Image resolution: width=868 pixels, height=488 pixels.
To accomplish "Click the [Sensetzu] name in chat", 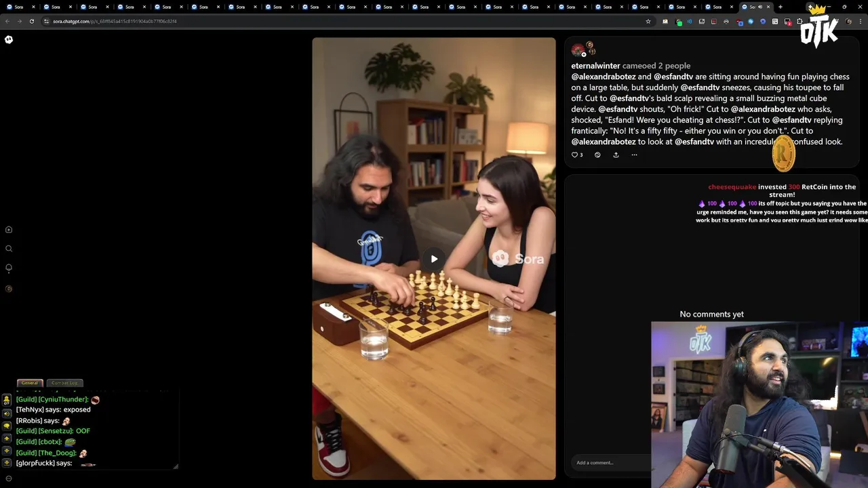I will click(x=56, y=431).
